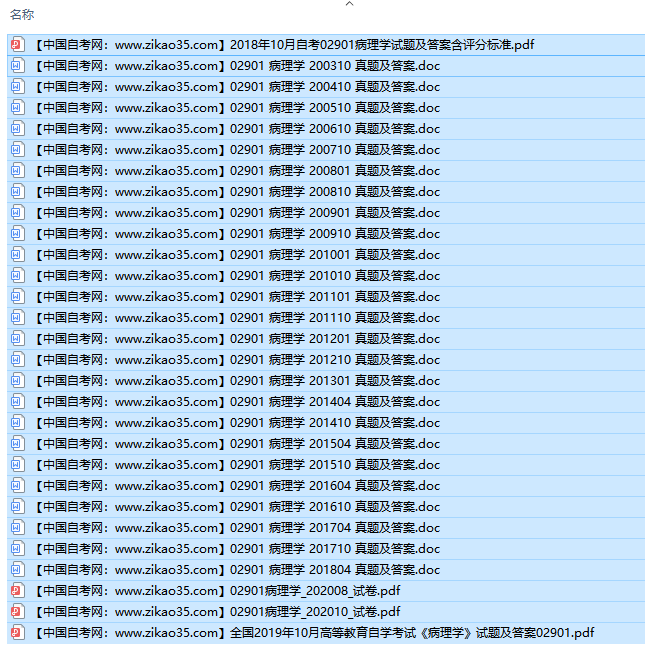
Task: Click the doc icon for 201804 真题及答案
Action: coord(17,570)
